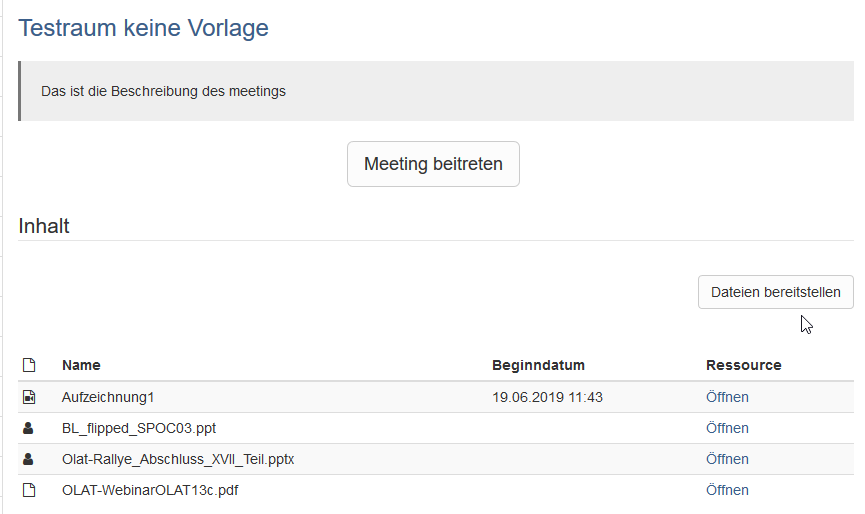
Task: Select the Olat-Rallye_Abschluss_XVII_Teil.pptx file name
Action: pos(178,460)
